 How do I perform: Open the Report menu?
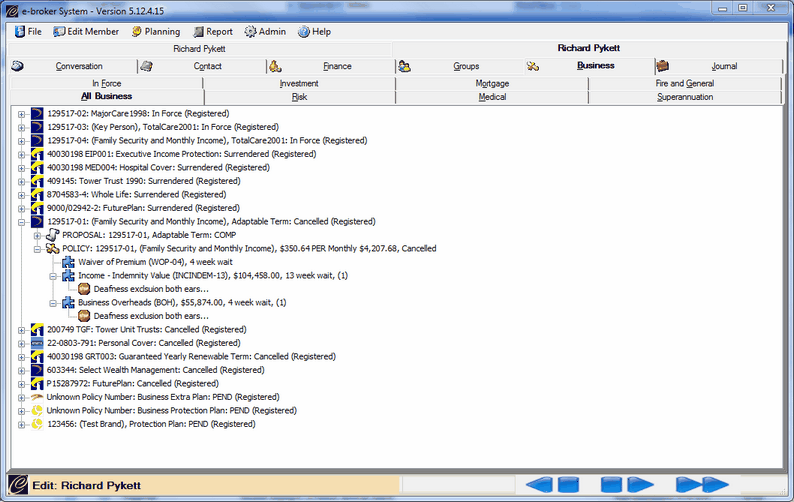click(x=213, y=31)
